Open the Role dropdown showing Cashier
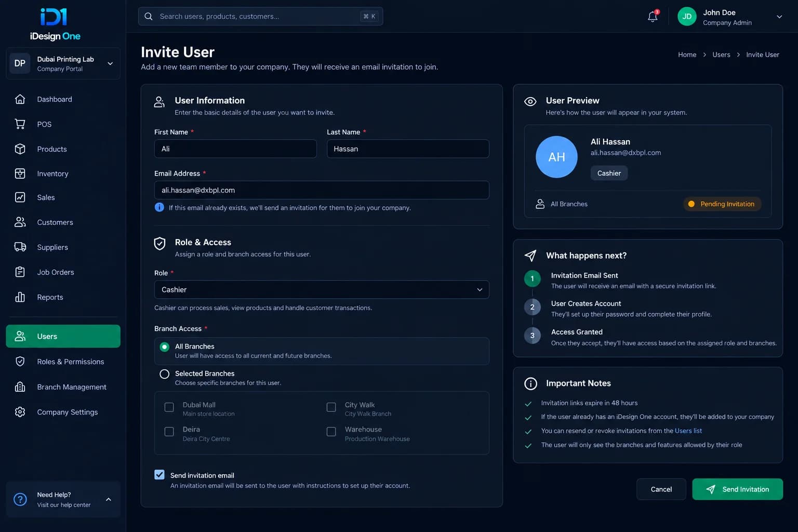Viewport: 798px width, 532px height. point(322,290)
